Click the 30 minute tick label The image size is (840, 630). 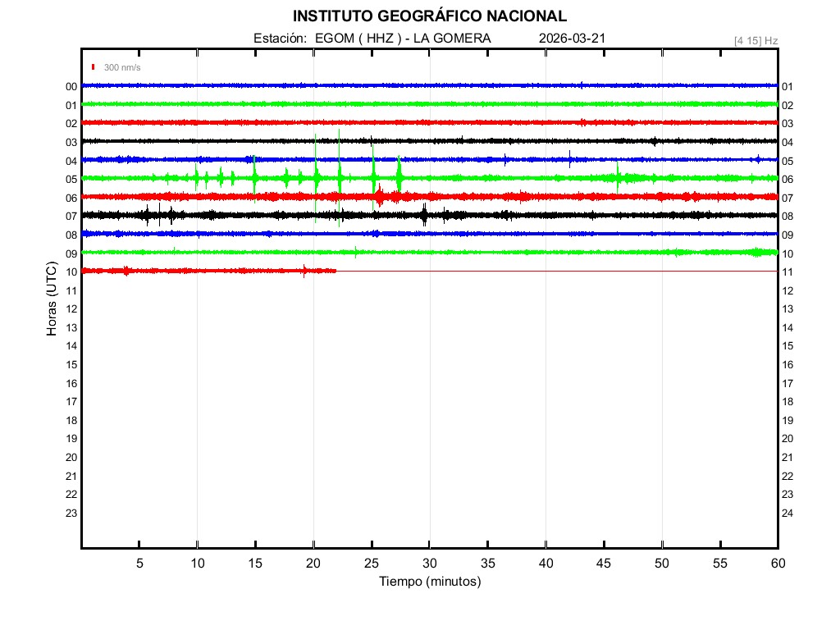point(429,564)
